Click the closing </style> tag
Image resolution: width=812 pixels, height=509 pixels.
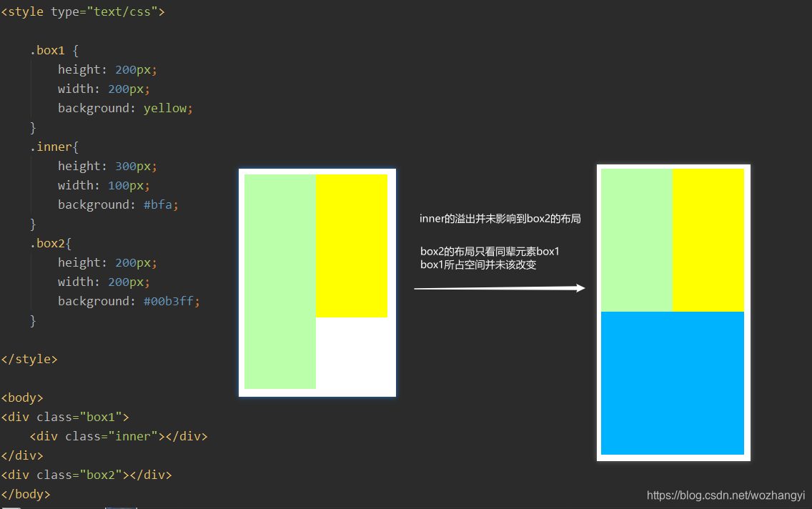(29, 359)
